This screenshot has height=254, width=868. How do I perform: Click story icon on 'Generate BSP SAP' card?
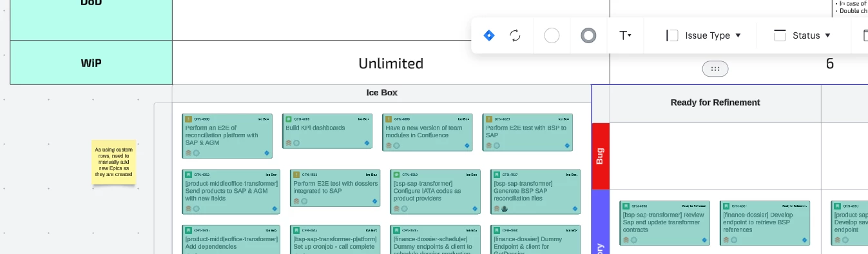click(x=497, y=175)
